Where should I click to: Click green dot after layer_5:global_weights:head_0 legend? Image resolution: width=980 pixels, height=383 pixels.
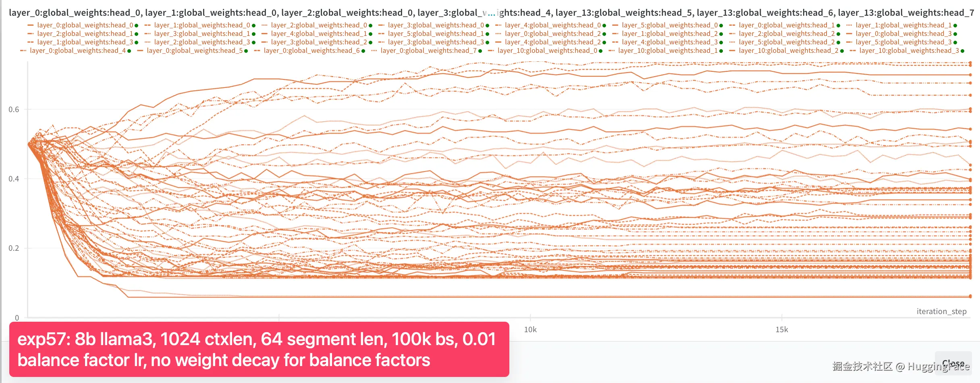click(x=721, y=25)
